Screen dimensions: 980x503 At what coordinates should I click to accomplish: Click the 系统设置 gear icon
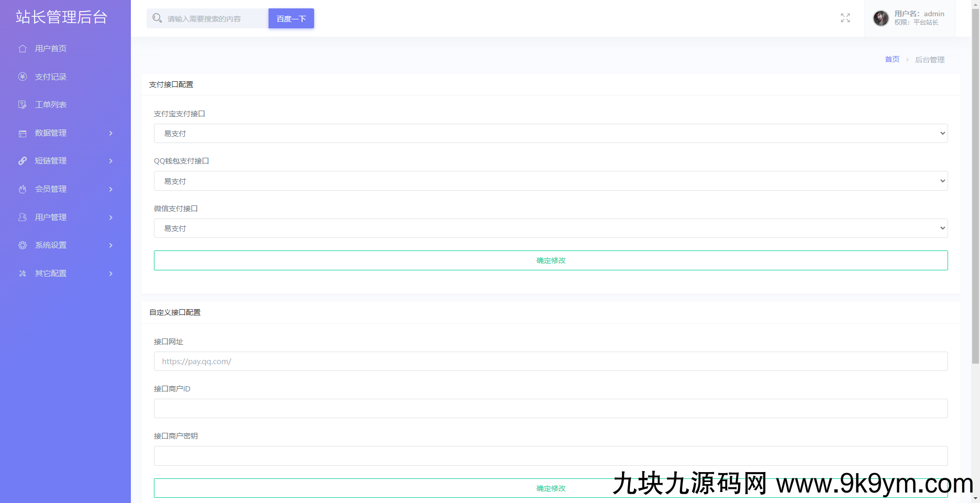pyautogui.click(x=22, y=245)
